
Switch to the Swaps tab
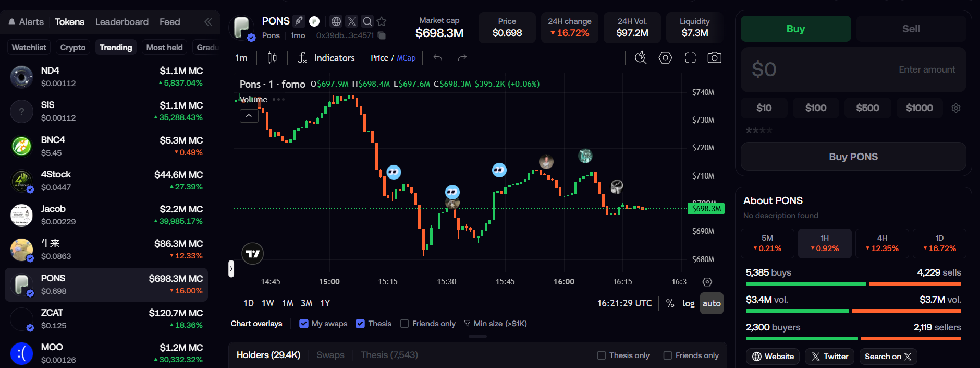click(x=330, y=355)
